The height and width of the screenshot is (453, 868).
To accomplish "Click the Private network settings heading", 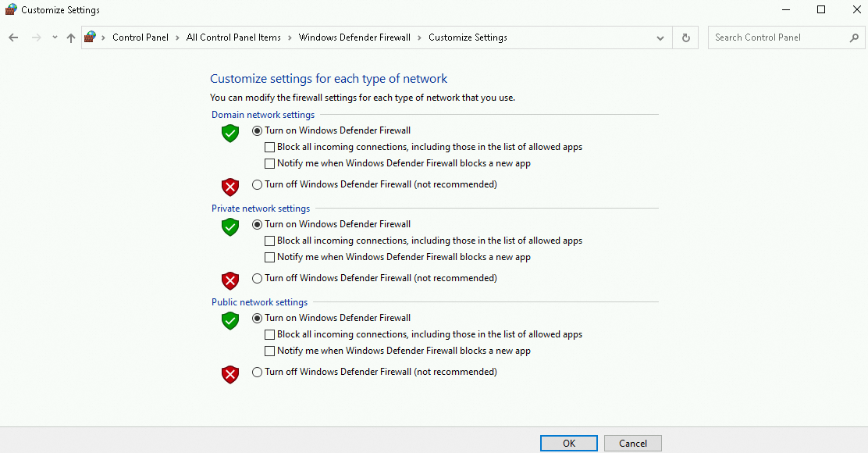I will tap(261, 209).
